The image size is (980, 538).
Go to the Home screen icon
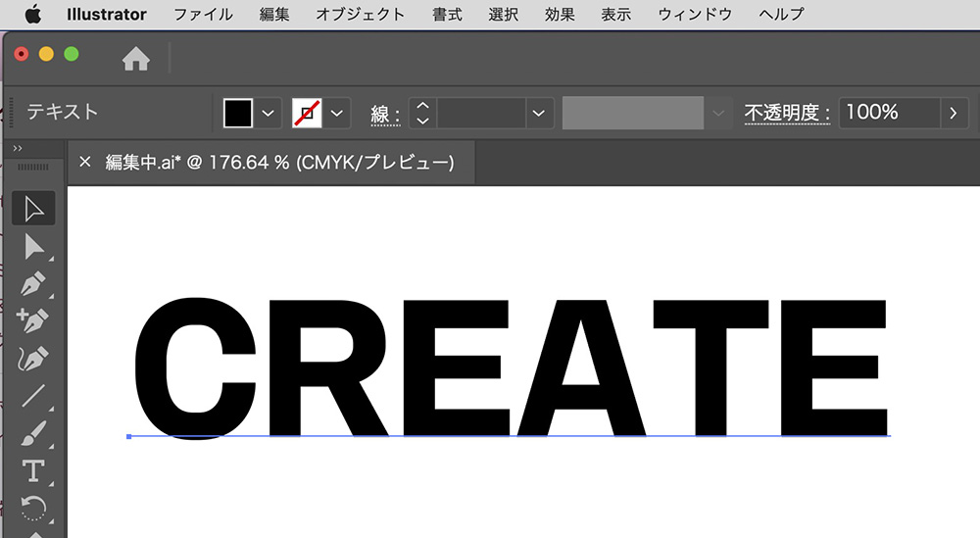pyautogui.click(x=135, y=60)
